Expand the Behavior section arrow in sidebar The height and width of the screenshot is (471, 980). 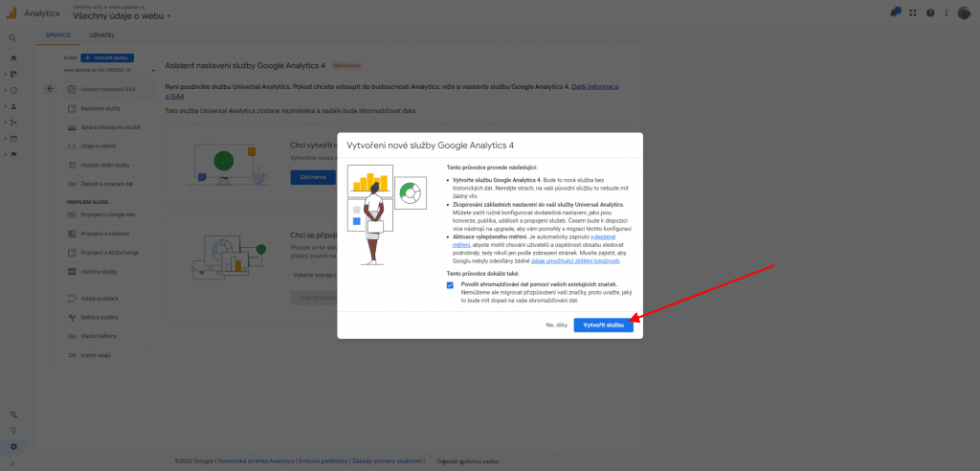pos(6,138)
